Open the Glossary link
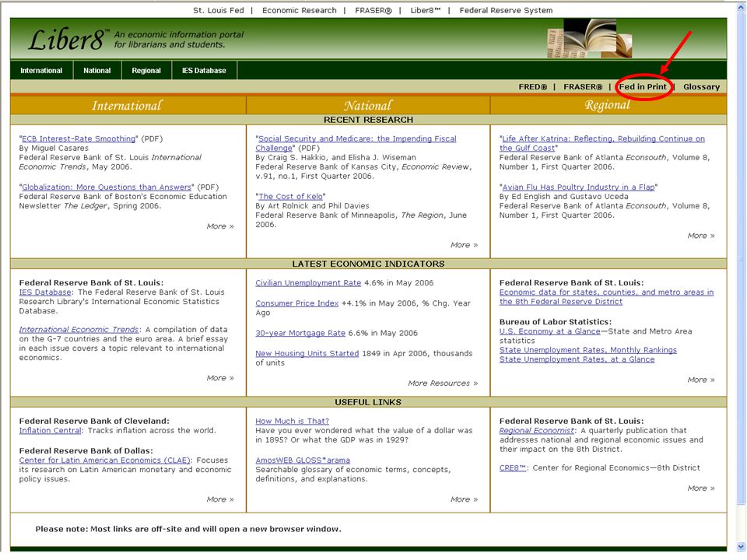 pos(701,86)
